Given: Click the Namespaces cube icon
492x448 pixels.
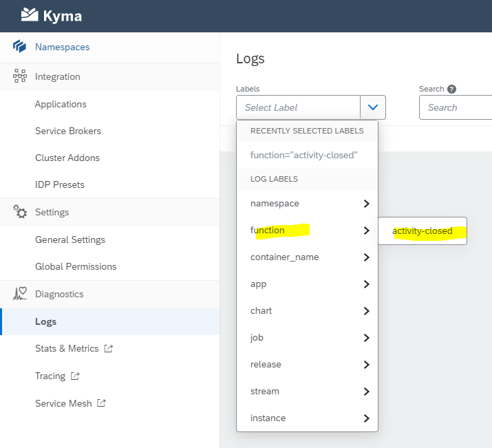Looking at the screenshot, I should pos(20,47).
